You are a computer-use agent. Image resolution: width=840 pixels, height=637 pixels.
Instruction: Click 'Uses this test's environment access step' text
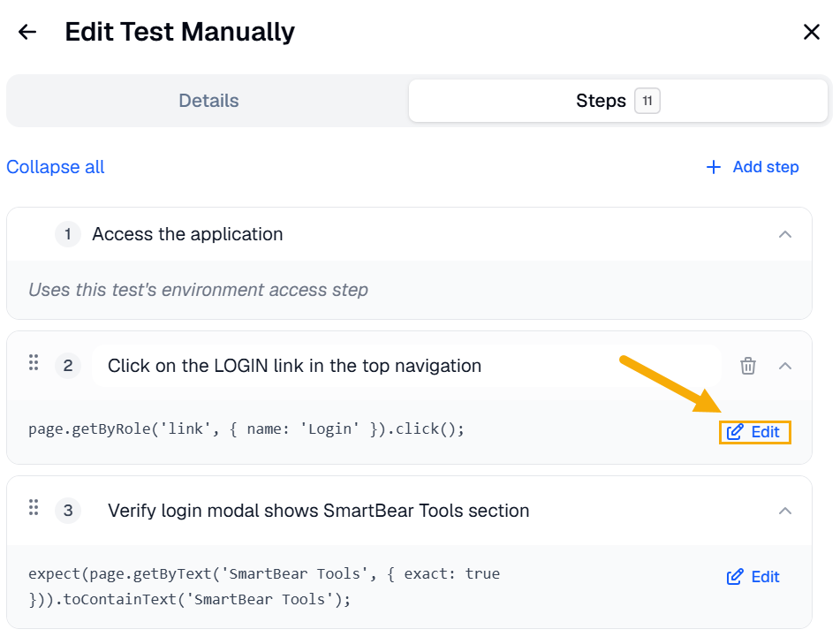[x=198, y=290]
